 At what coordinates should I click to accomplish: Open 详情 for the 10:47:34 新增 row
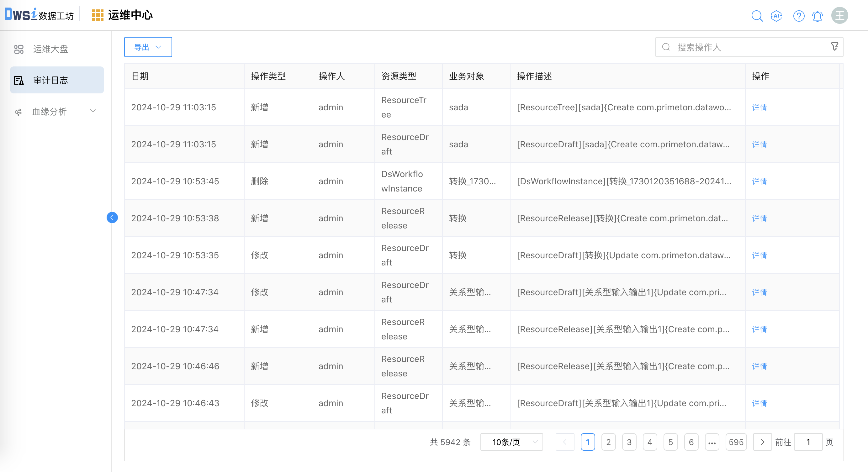(759, 329)
